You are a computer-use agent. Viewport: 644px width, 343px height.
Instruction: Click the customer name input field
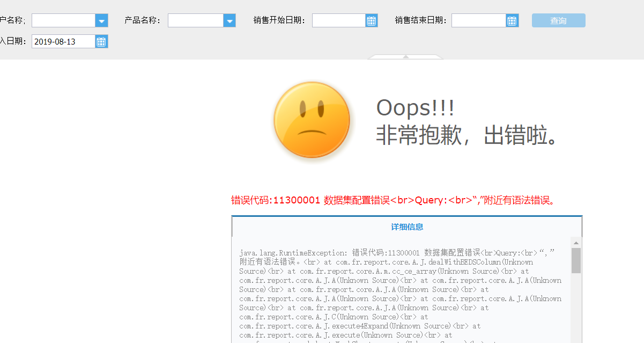tap(63, 20)
